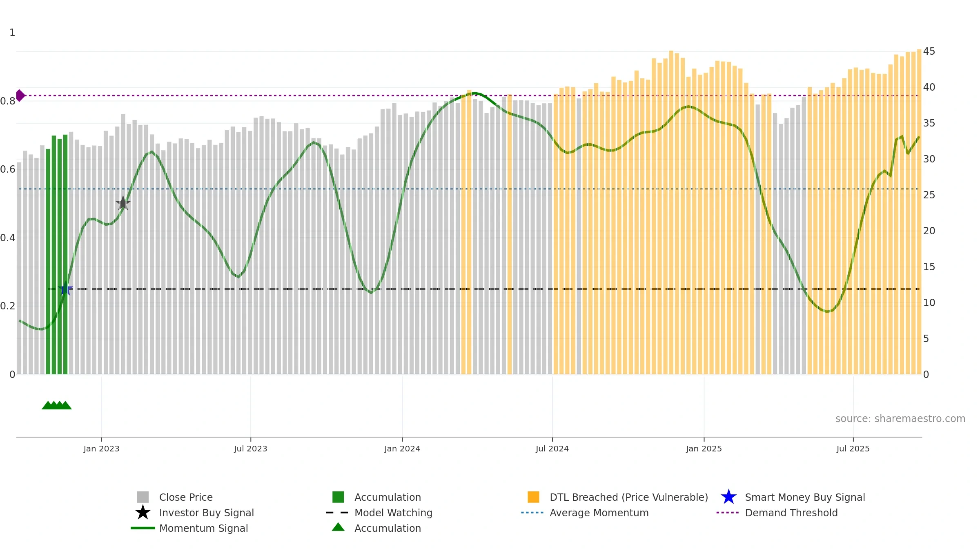Toggle the Momentum Signal legend entry

coord(189,528)
